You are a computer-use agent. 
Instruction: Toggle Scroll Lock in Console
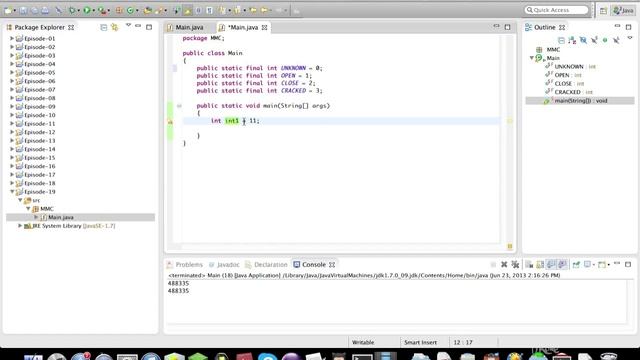tap(540, 264)
